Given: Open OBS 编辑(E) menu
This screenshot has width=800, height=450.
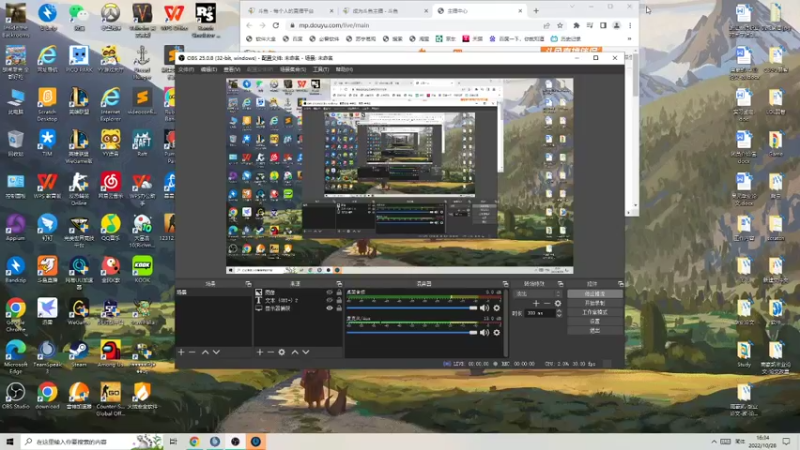Looking at the screenshot, I should [208, 69].
